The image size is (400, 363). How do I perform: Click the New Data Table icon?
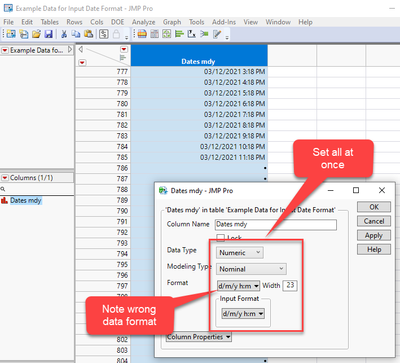11,34
